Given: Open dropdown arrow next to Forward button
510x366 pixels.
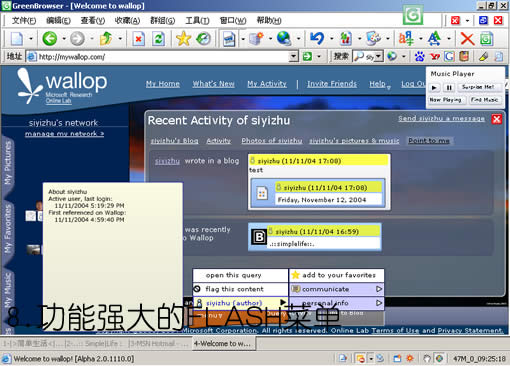Looking at the screenshot, I should [x=91, y=39].
